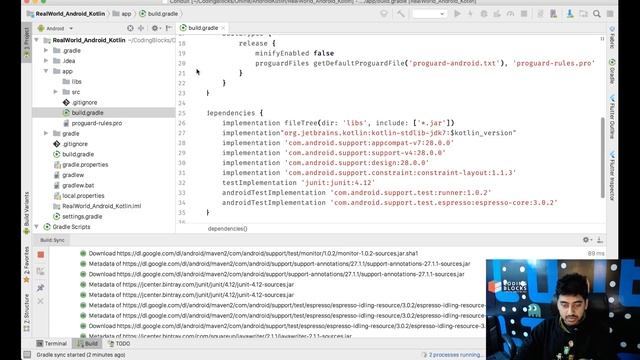640x360 pixels.
Task: Expand the .gradle folder
Action: pyautogui.click(x=46, y=51)
